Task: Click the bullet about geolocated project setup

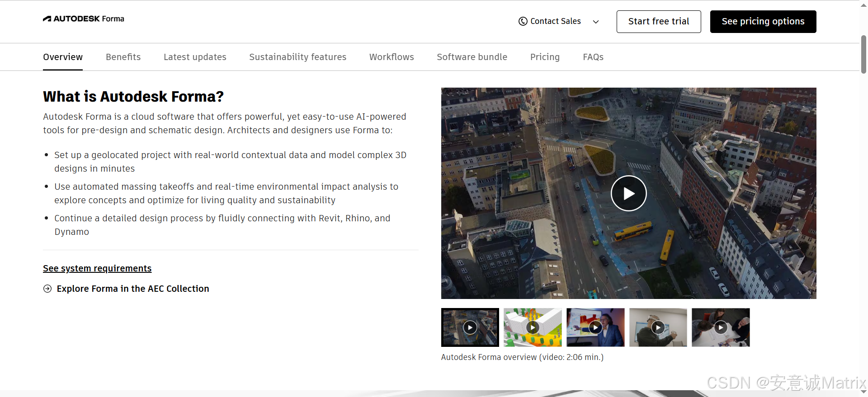Action: point(230,162)
